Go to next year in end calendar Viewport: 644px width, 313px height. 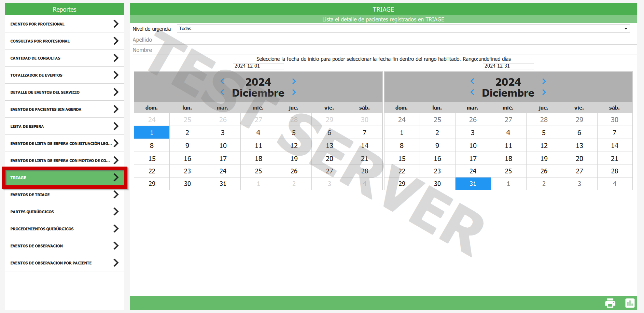[x=544, y=81]
